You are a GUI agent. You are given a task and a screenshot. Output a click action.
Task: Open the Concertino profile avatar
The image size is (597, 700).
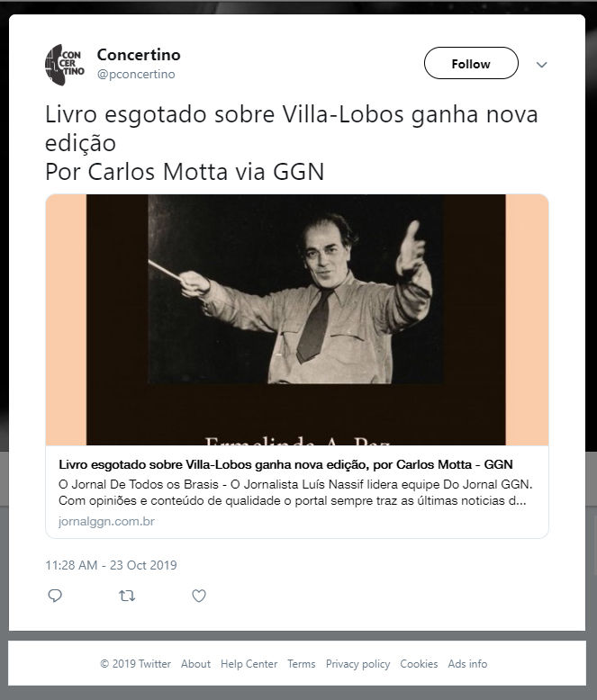65,65
